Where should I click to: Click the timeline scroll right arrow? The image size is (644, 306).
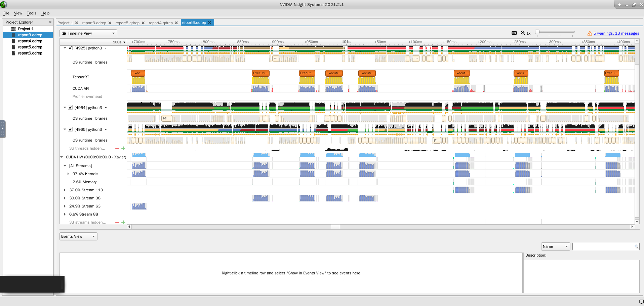coord(632,227)
